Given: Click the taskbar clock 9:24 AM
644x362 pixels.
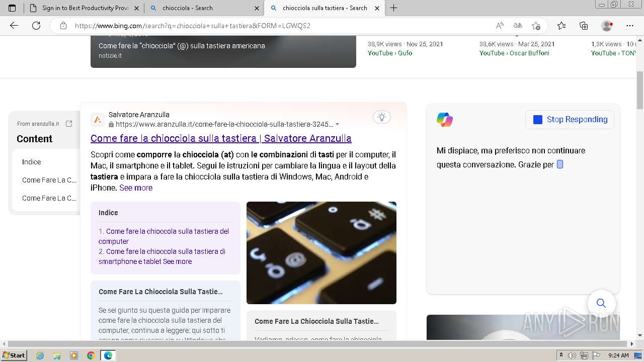Looking at the screenshot, I should [x=618, y=355].
